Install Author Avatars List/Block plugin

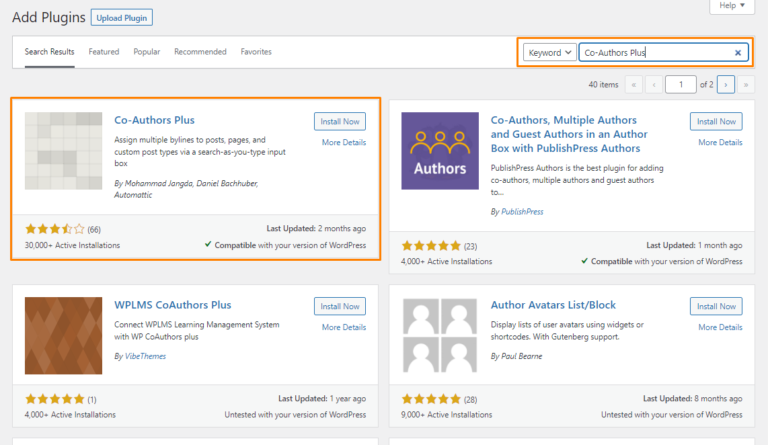(x=716, y=306)
